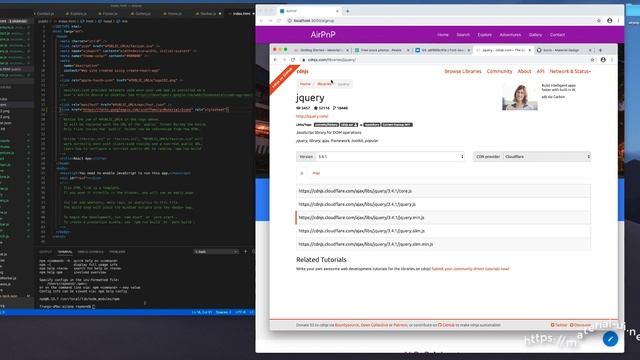Reload the localhost browser page

[x=279, y=20]
